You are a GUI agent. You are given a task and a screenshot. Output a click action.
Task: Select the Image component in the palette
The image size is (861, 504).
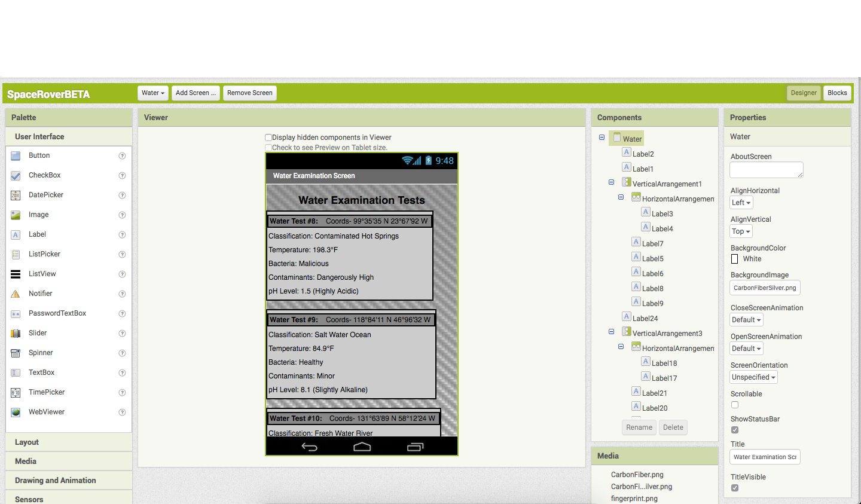click(38, 214)
